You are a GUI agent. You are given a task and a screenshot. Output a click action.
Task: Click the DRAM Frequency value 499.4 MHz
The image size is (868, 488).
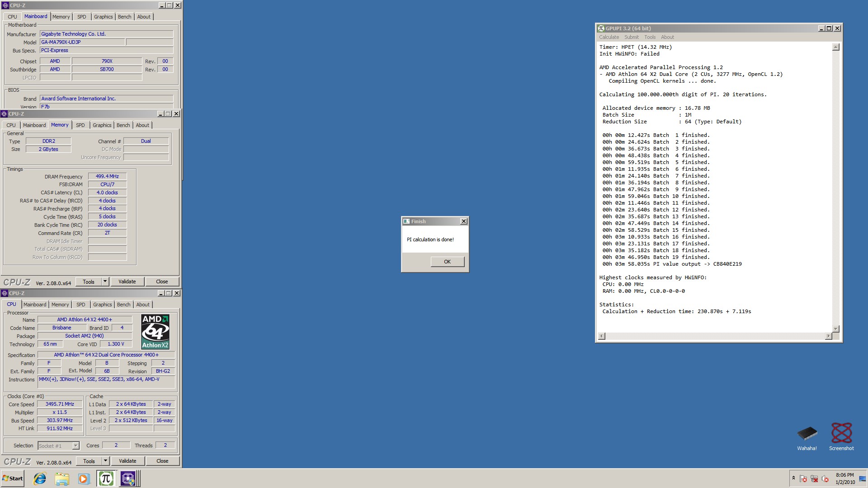pos(107,176)
